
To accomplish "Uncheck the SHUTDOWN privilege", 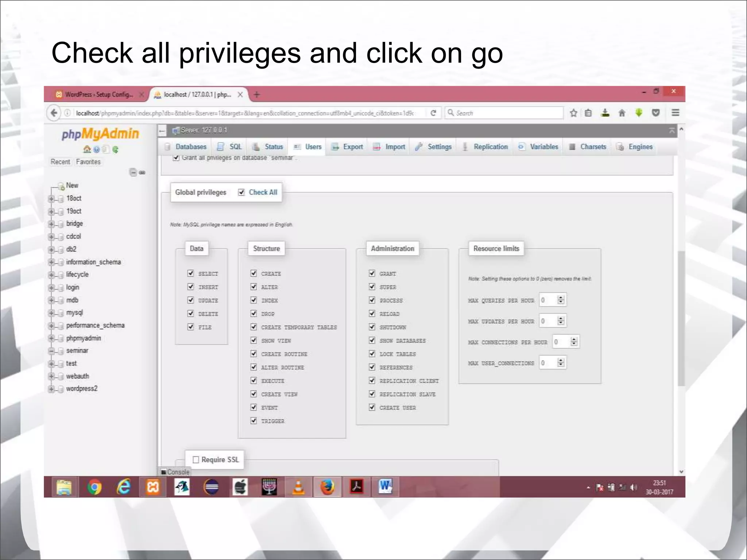I will pos(372,327).
